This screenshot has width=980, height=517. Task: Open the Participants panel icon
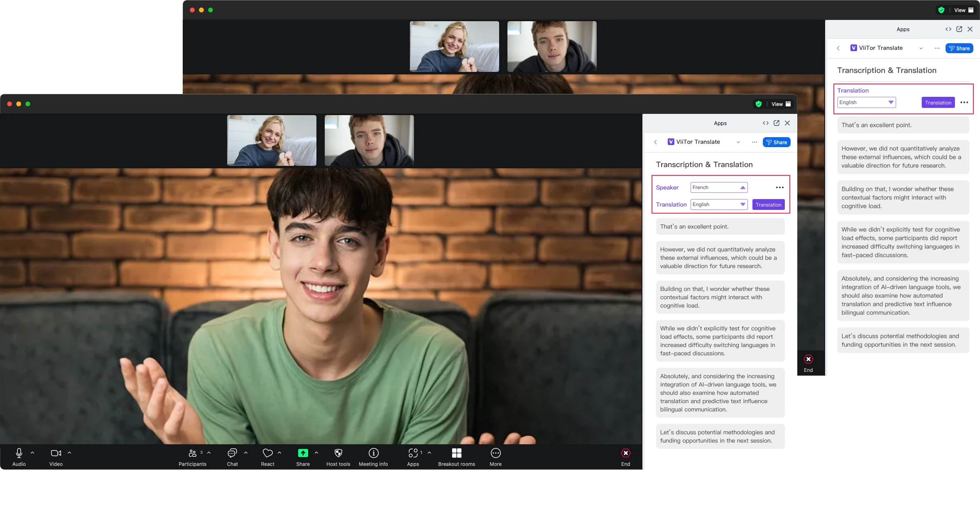(x=192, y=453)
